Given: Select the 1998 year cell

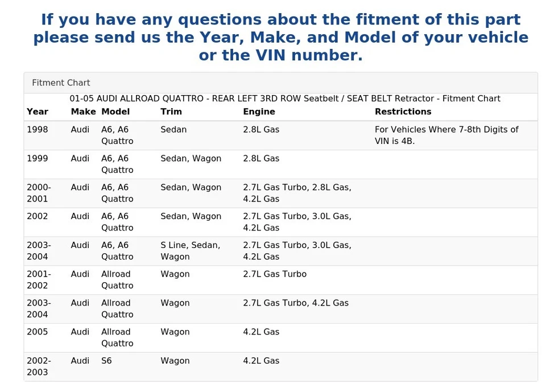Looking at the screenshot, I should [x=38, y=130].
